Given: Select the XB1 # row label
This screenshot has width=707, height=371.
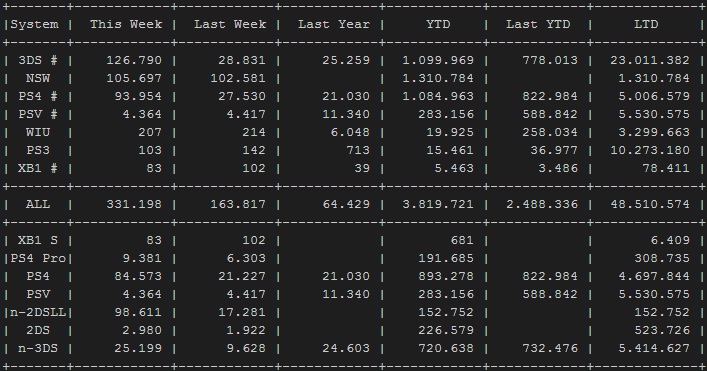Looking at the screenshot, I should coord(38,169).
